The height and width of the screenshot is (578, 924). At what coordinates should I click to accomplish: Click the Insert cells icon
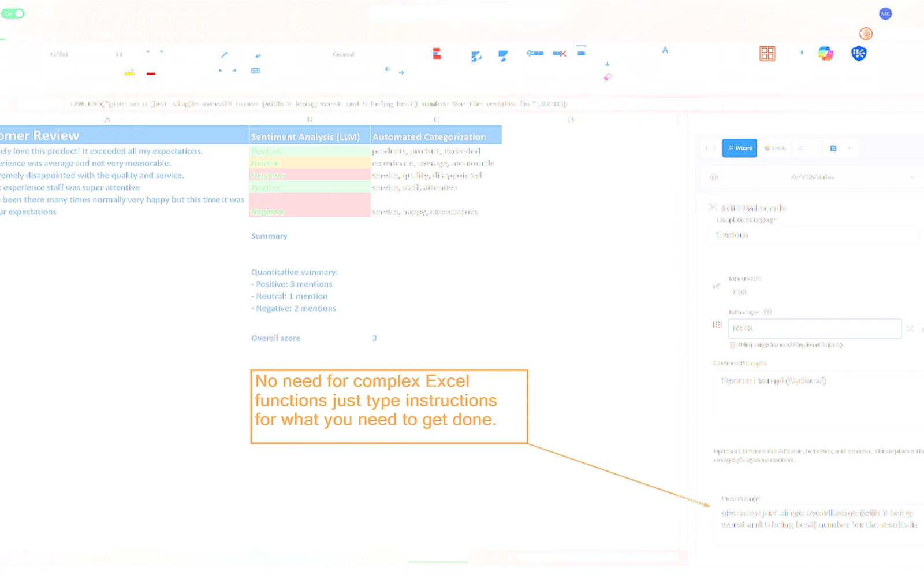pyautogui.click(x=535, y=53)
